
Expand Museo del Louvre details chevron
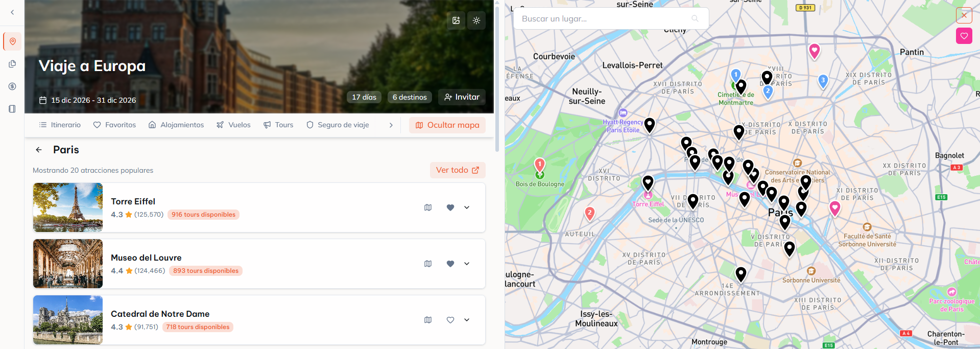coord(467,264)
